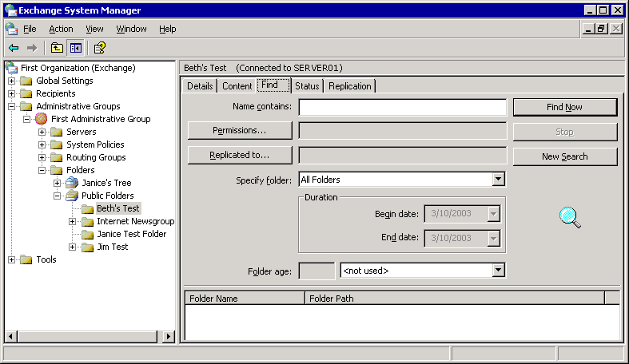Click the Administrative Groups folder icon
Image resolution: width=629 pixels, height=364 pixels.
[26, 106]
